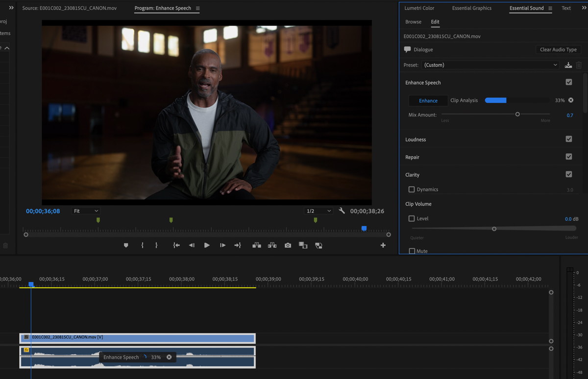588x379 pixels.
Task: Open the wrench settings menu
Action: click(342, 211)
